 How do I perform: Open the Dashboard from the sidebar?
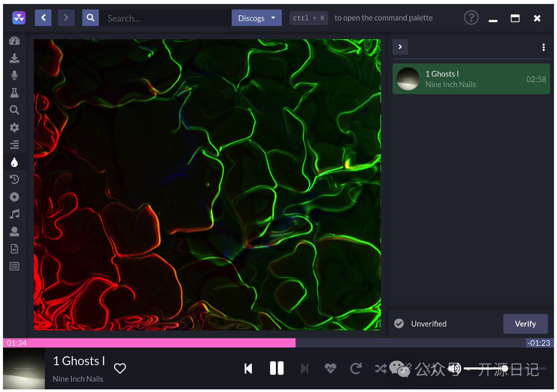14,41
